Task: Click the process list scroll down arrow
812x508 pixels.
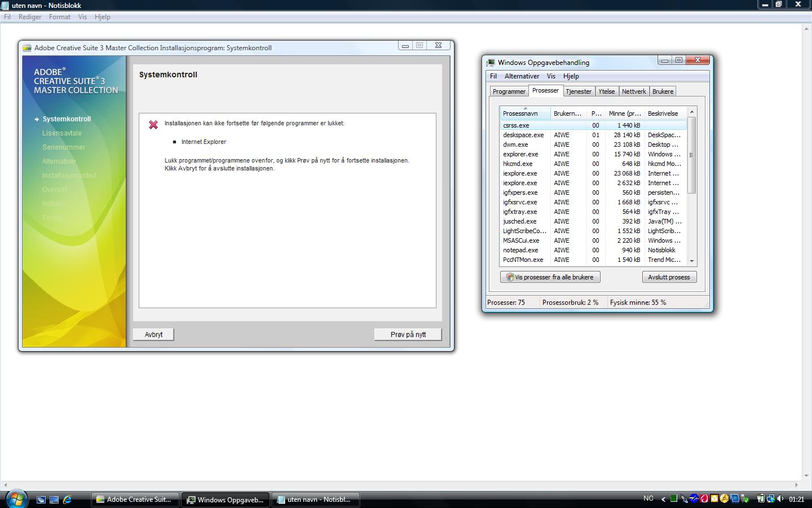Action: click(692, 261)
